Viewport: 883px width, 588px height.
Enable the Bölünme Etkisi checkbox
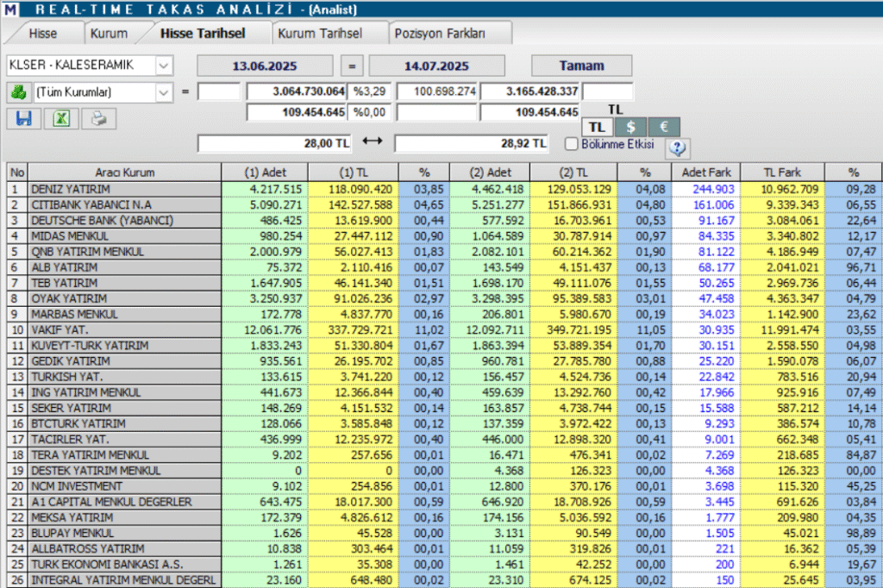(x=570, y=144)
